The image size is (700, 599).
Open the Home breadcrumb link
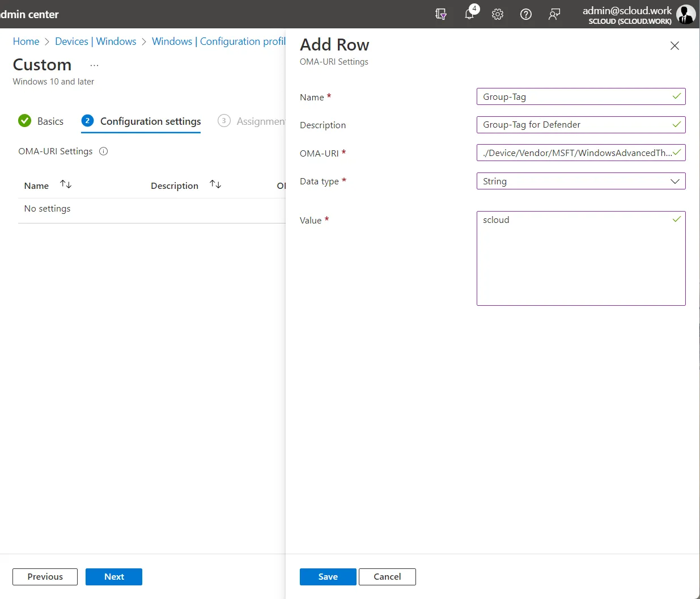[26, 41]
